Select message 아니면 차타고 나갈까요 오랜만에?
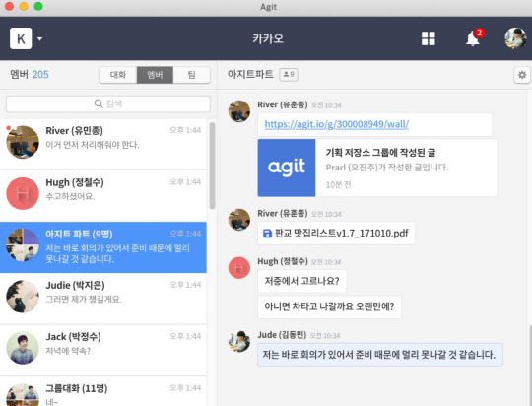This screenshot has height=406, width=532. click(329, 306)
